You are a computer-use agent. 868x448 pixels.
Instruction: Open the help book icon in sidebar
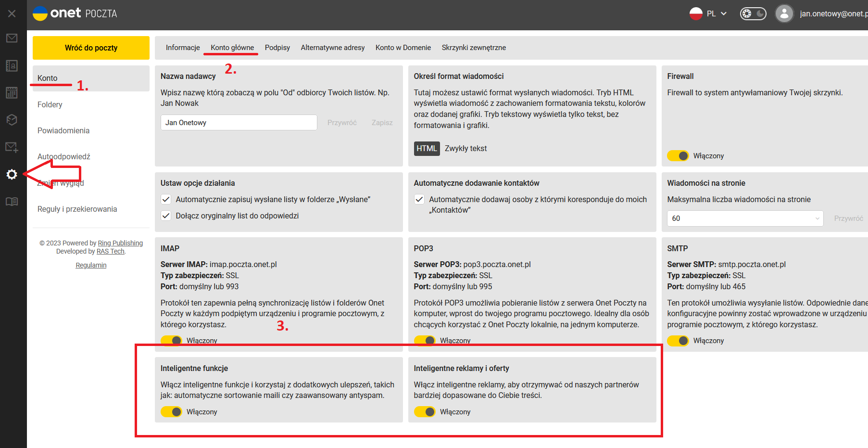click(12, 202)
